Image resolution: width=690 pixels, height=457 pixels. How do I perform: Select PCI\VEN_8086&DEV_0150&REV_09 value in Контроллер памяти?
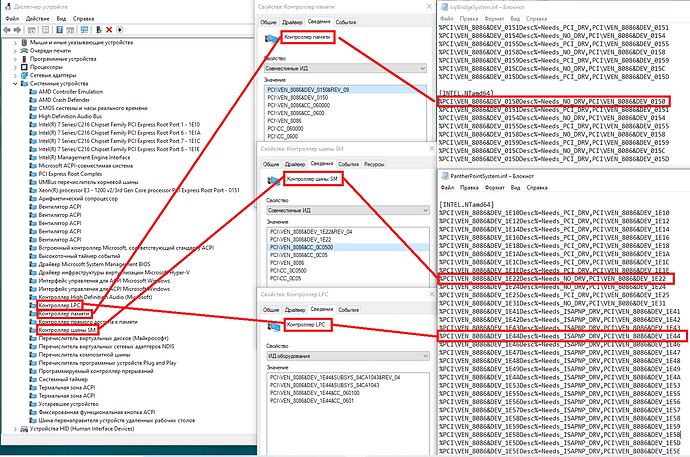[x=345, y=90]
